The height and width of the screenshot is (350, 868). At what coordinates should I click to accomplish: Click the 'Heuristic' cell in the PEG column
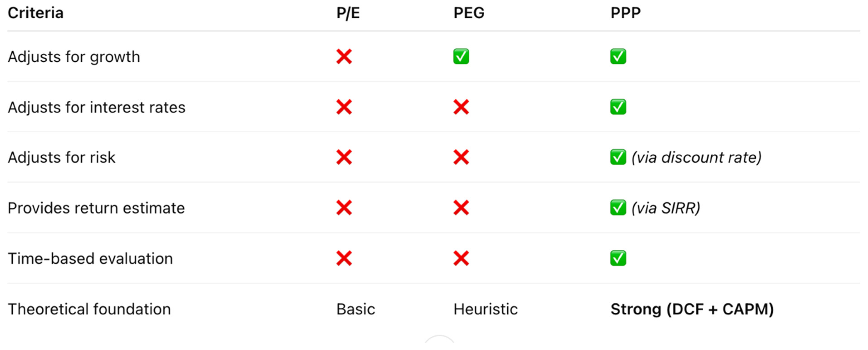[485, 309]
